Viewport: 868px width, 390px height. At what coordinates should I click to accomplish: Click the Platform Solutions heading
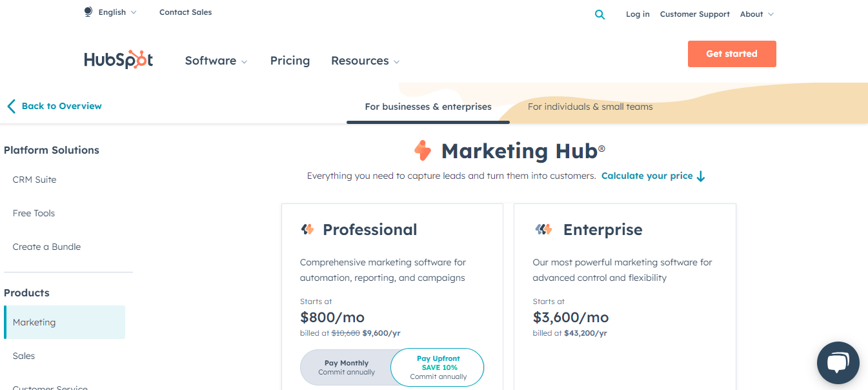point(52,150)
